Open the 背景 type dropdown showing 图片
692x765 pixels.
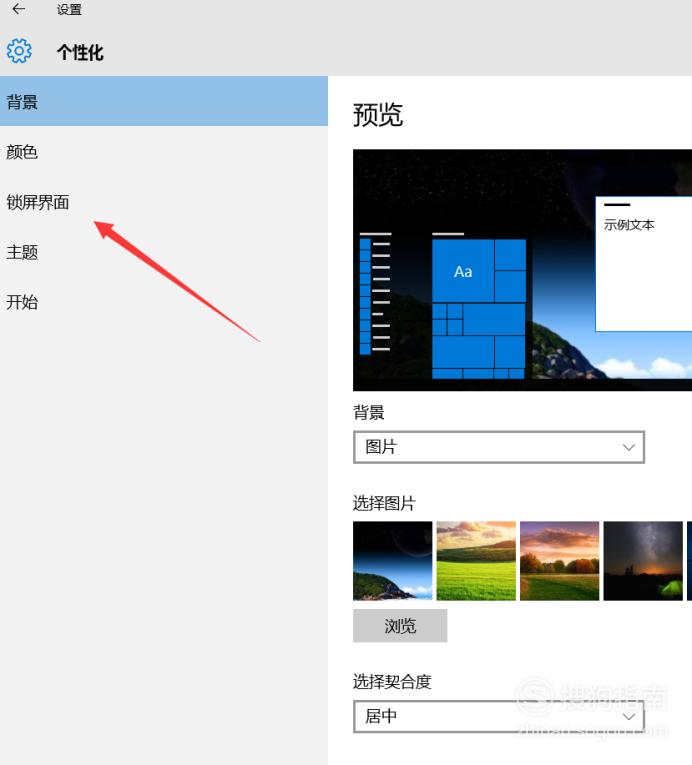[499, 447]
